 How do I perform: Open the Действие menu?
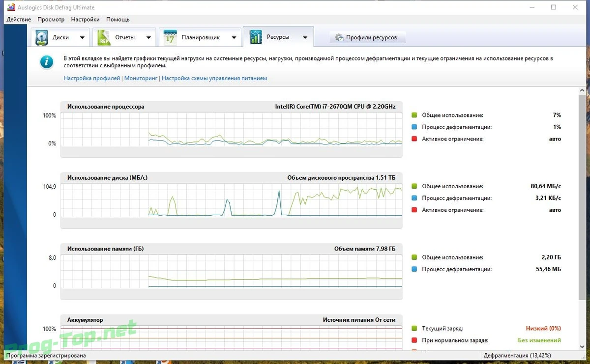point(19,20)
